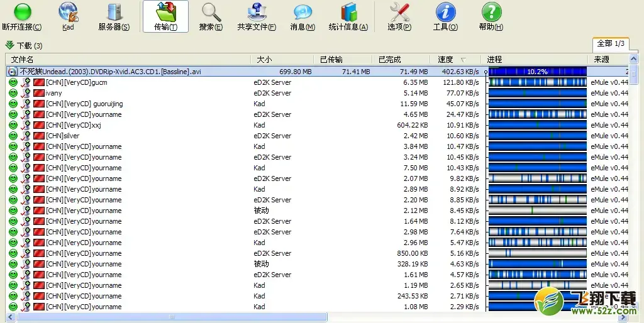Open the Tools (工具) toolbar icon
The width and height of the screenshot is (644, 323).
446,16
